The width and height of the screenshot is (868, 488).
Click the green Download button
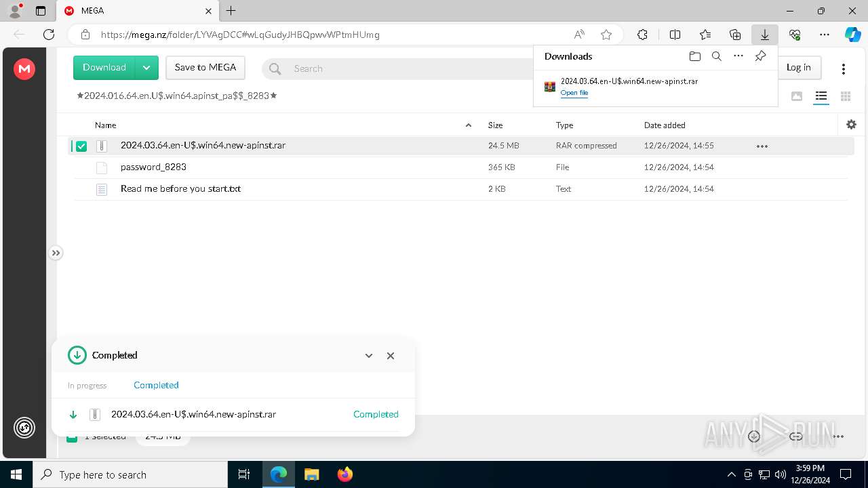click(104, 68)
